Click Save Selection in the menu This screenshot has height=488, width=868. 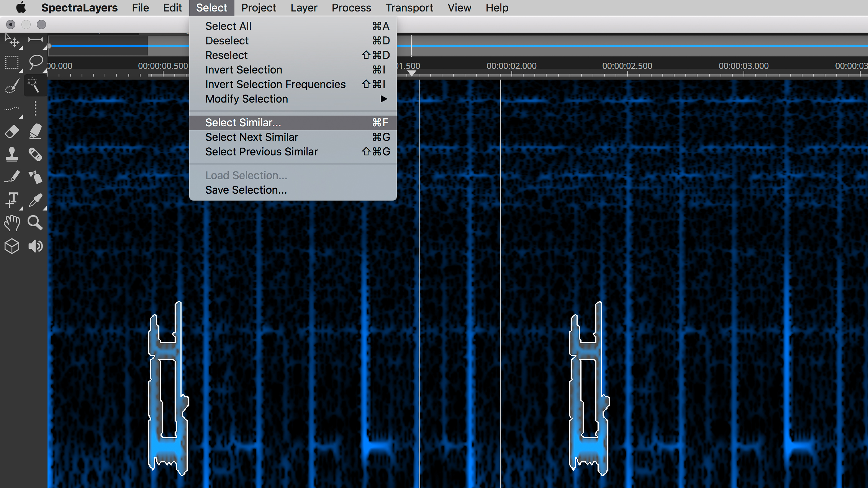pyautogui.click(x=246, y=189)
